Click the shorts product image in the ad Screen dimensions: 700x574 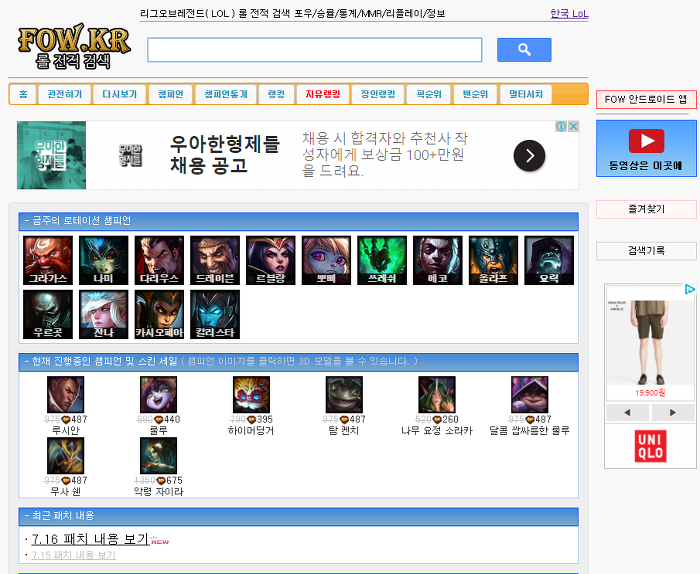pyautogui.click(x=650, y=342)
